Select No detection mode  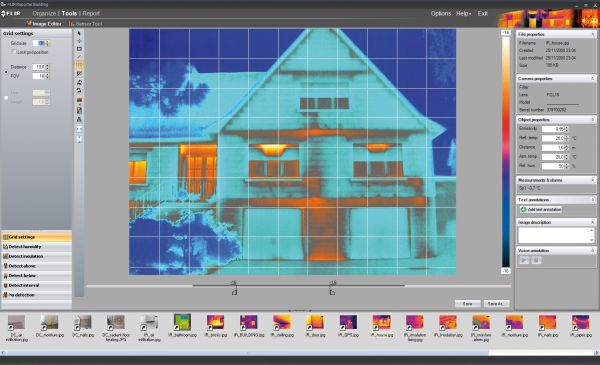[36, 295]
